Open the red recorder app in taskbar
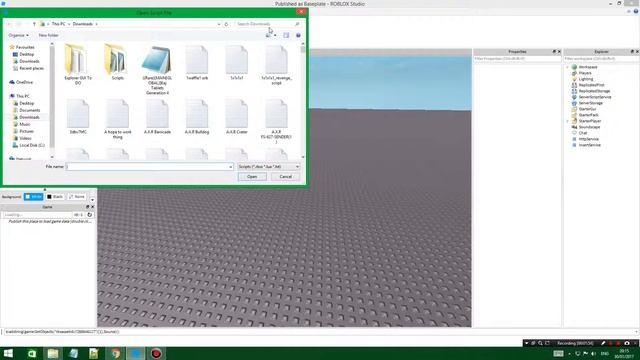 pyautogui.click(x=156, y=353)
